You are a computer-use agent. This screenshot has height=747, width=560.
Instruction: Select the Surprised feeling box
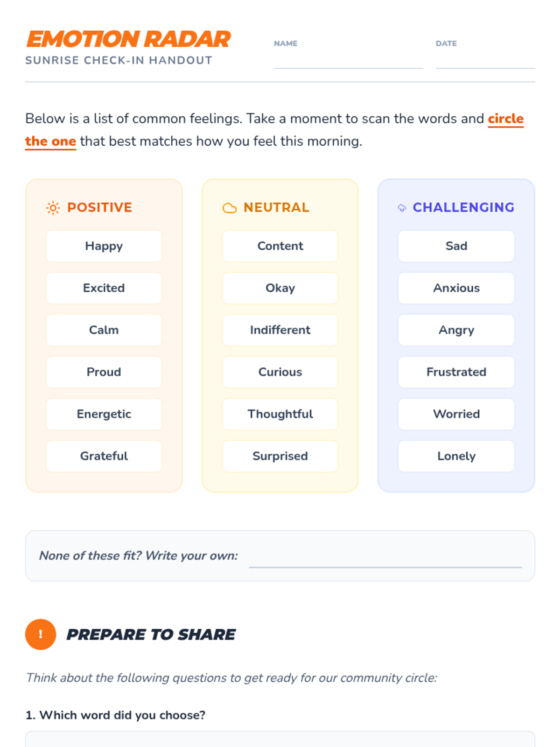280,456
